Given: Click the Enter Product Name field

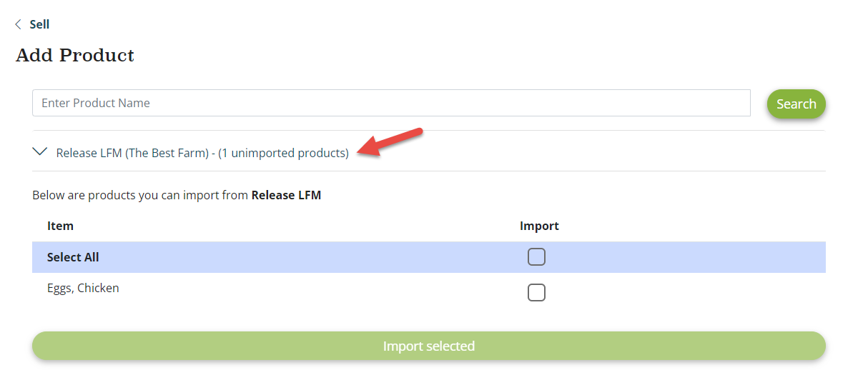Looking at the screenshot, I should click(390, 103).
